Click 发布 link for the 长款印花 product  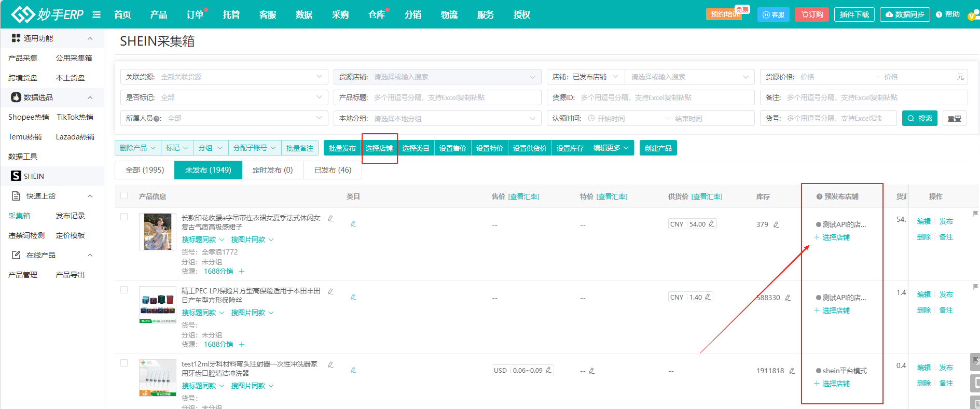[x=946, y=221]
